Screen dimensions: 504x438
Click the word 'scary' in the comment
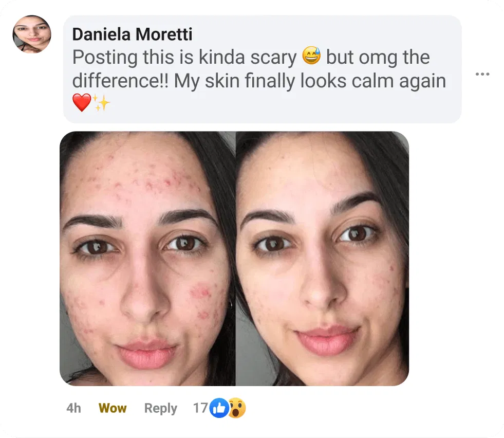point(273,58)
